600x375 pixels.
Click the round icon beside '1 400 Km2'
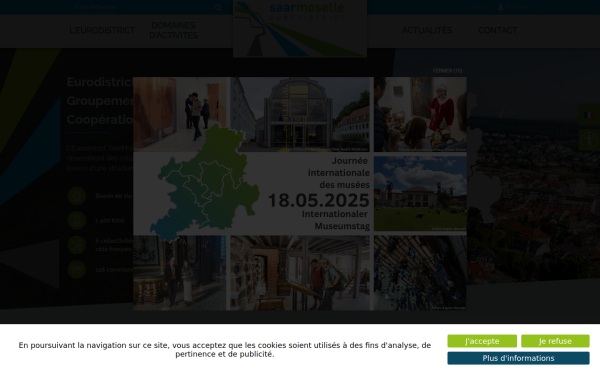click(x=77, y=220)
